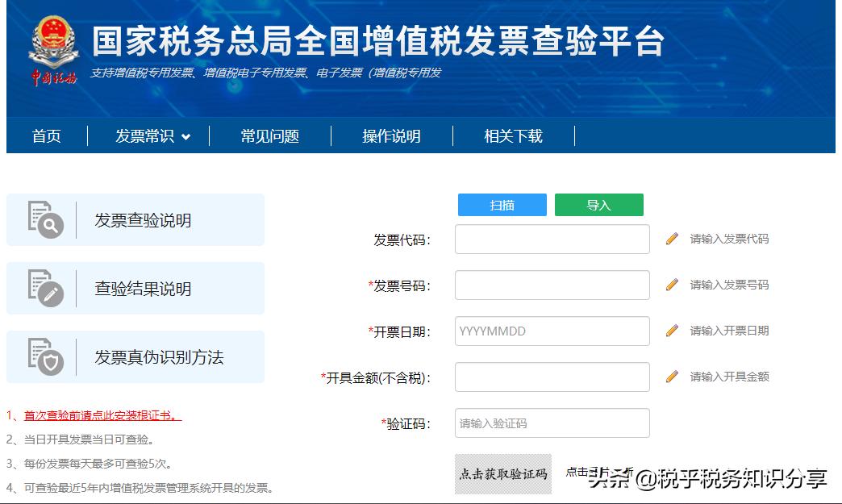Click the 开票日期 YYYYMMDD input field

pyautogui.click(x=552, y=331)
